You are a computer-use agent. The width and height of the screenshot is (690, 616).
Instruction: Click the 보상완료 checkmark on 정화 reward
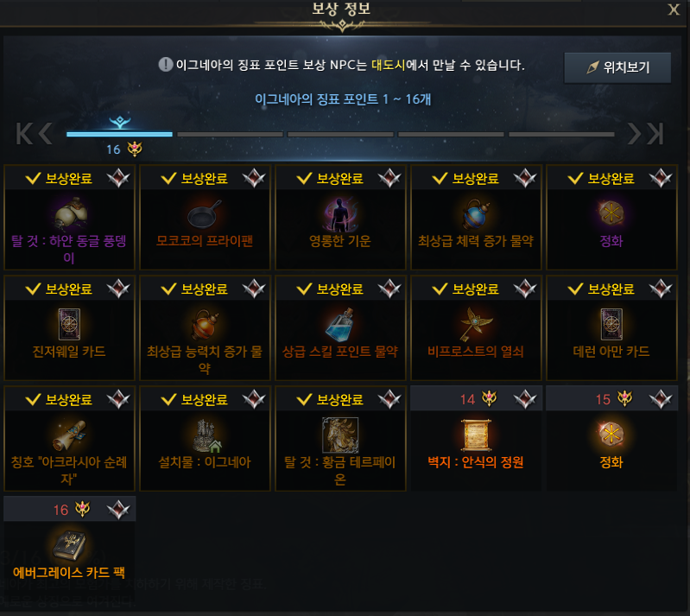[574, 178]
